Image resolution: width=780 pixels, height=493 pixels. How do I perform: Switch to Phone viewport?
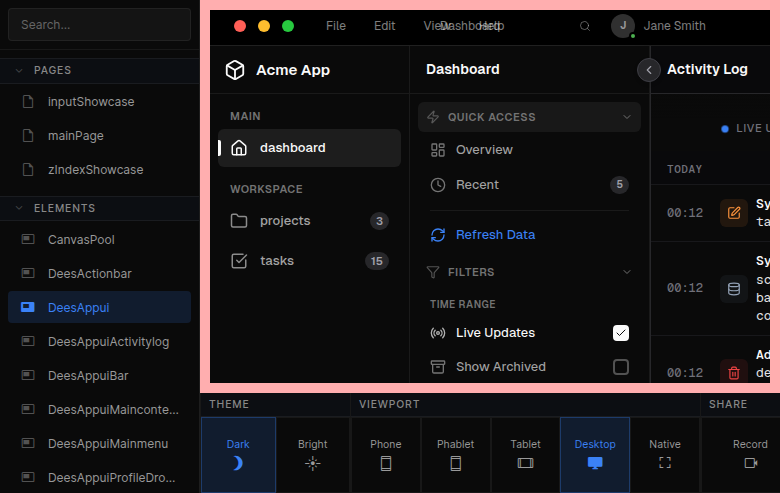pos(386,455)
